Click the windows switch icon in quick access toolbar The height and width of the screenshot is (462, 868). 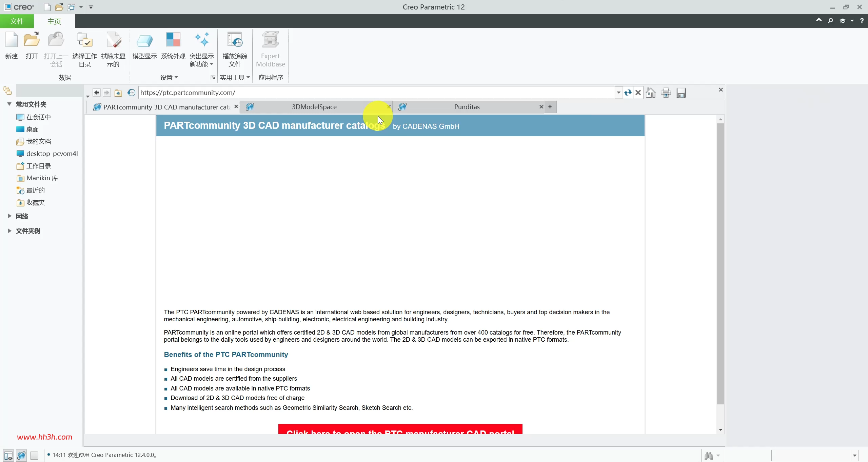pyautogui.click(x=71, y=7)
